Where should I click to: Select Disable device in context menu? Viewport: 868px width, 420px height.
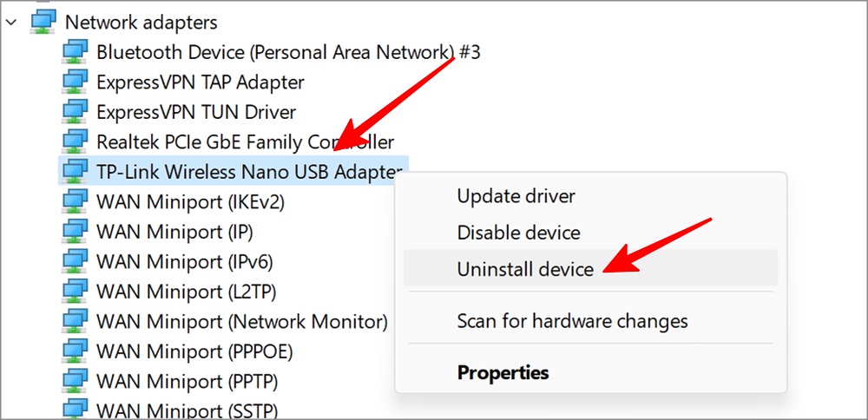tap(518, 233)
